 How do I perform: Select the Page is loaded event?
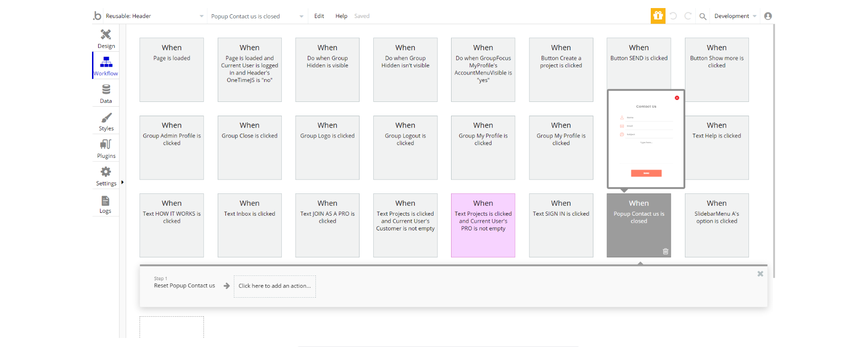click(x=172, y=70)
